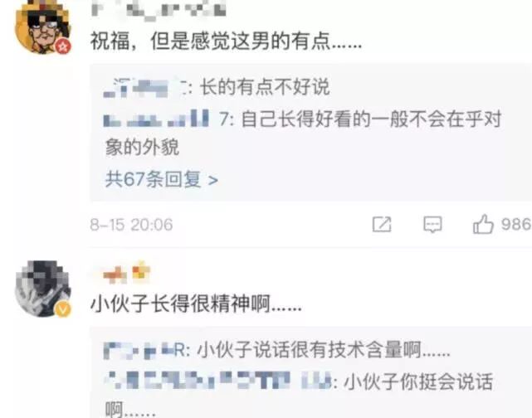The width and height of the screenshot is (532, 418).
Task: Open the first commenter's blurred username
Action: pos(159,9)
